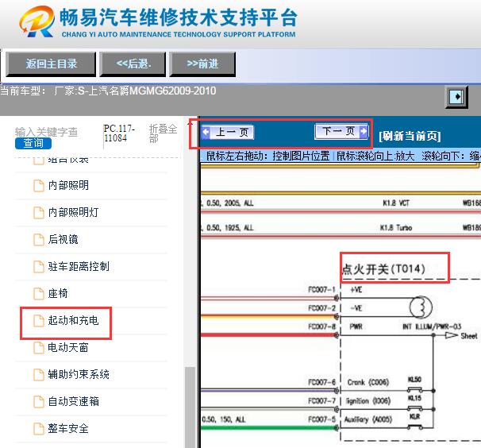This screenshot has width=481, height=448.
Task: Click the 查询 search button
Action: 33,143
